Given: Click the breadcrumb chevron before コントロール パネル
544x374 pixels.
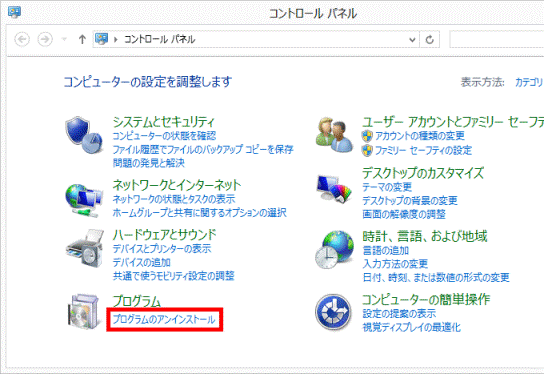Looking at the screenshot, I should [x=116, y=40].
